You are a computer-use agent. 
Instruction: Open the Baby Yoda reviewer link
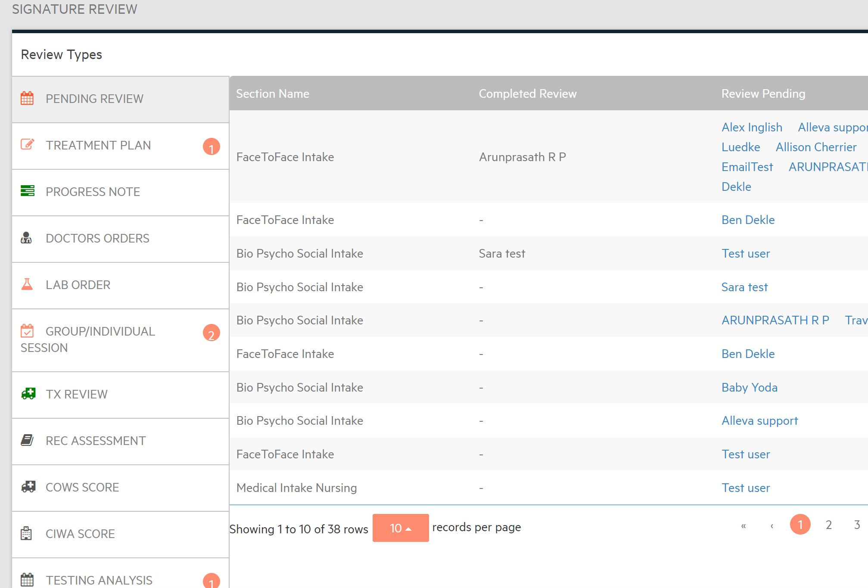(749, 387)
